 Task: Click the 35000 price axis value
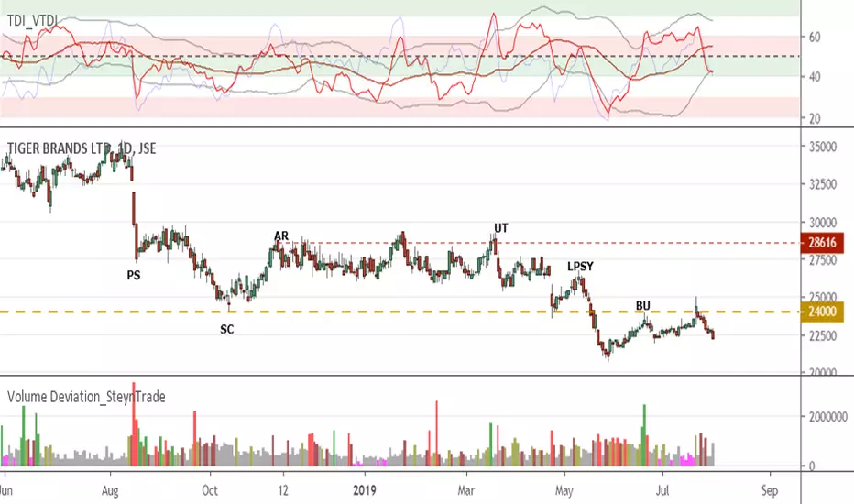point(823,148)
